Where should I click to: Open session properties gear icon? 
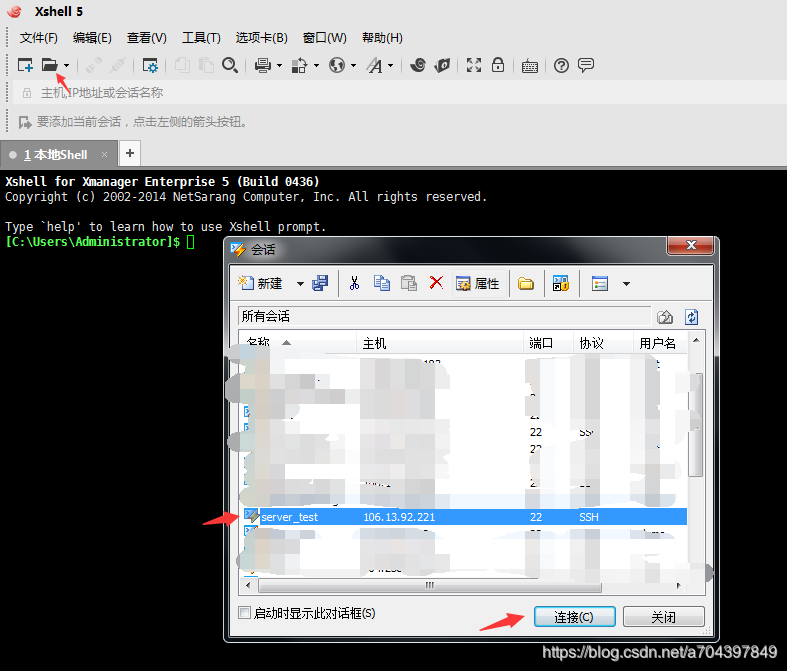150,65
